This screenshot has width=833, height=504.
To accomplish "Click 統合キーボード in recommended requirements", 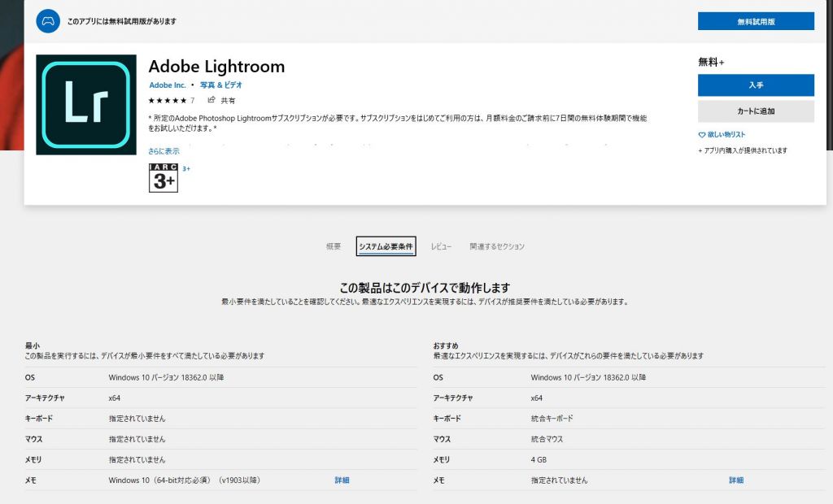I will (x=552, y=419).
